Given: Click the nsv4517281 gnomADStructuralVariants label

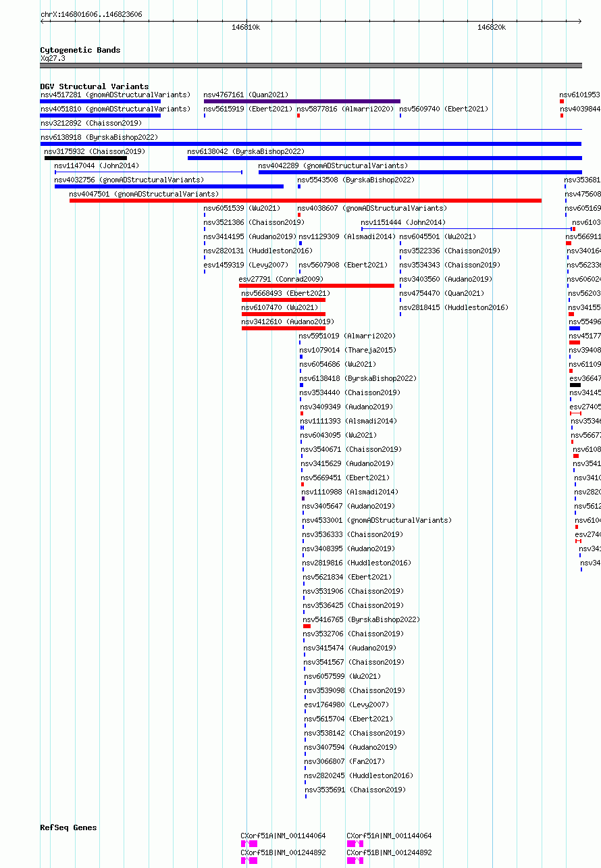Looking at the screenshot, I should click(x=115, y=95).
